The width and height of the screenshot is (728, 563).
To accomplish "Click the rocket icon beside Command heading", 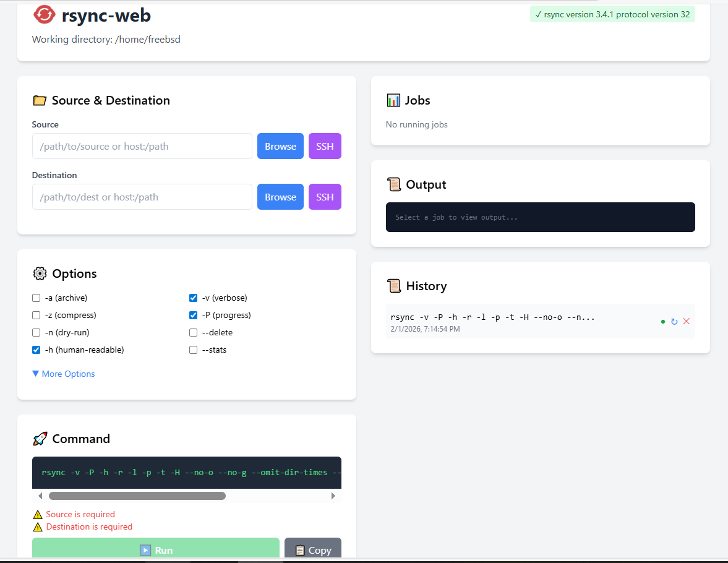I will coord(40,439).
